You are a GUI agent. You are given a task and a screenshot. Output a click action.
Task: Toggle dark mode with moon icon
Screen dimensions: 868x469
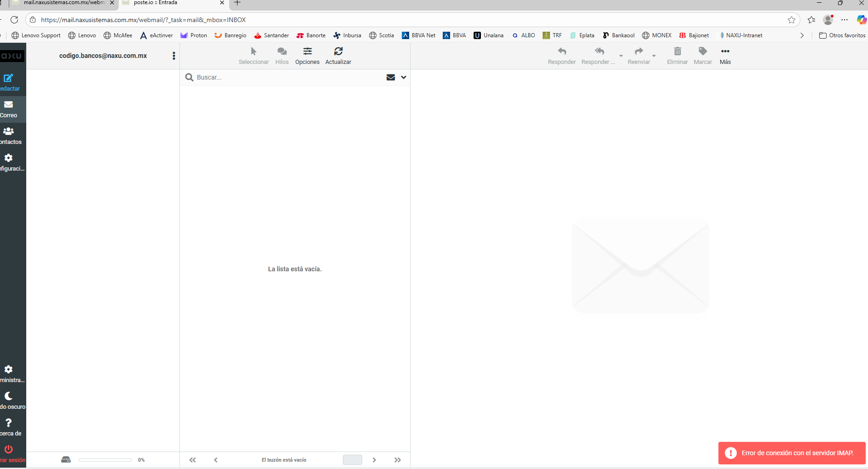8,396
